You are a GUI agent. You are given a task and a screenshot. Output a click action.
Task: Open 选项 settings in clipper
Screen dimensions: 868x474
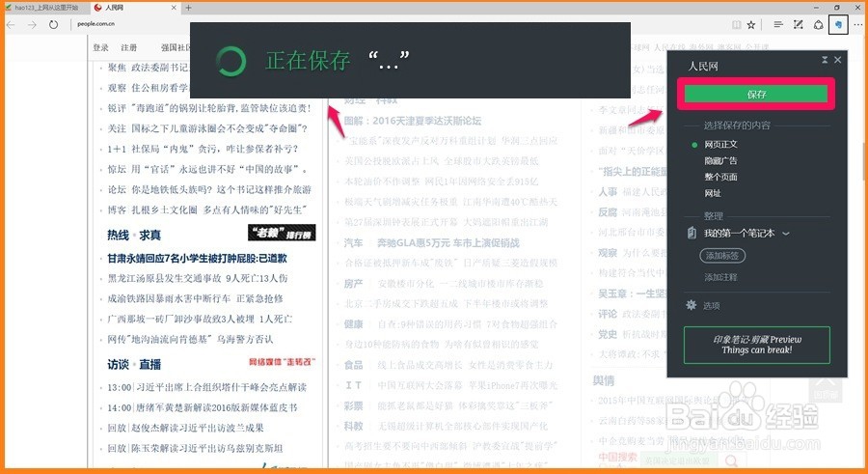[712, 305]
